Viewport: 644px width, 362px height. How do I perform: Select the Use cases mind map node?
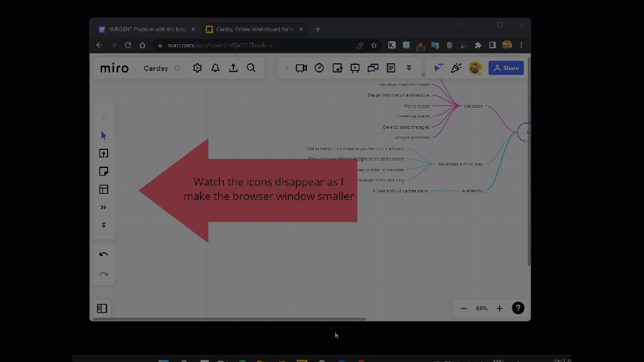tap(473, 106)
